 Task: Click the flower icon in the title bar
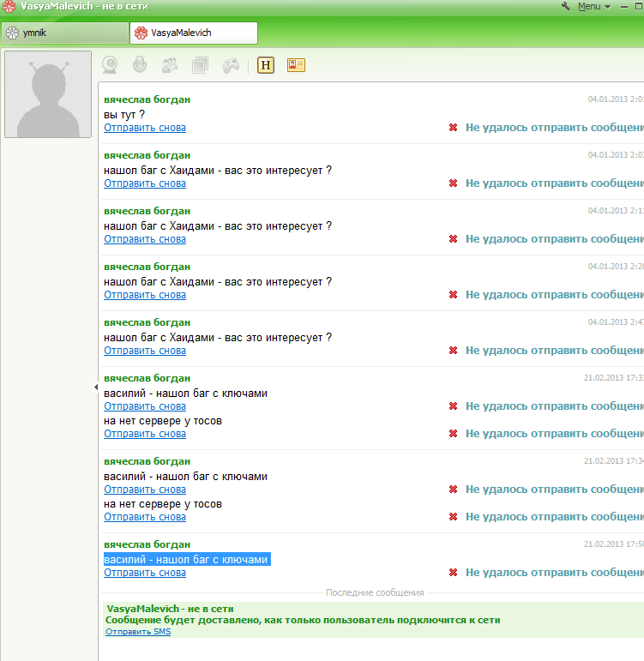pos(9,6)
